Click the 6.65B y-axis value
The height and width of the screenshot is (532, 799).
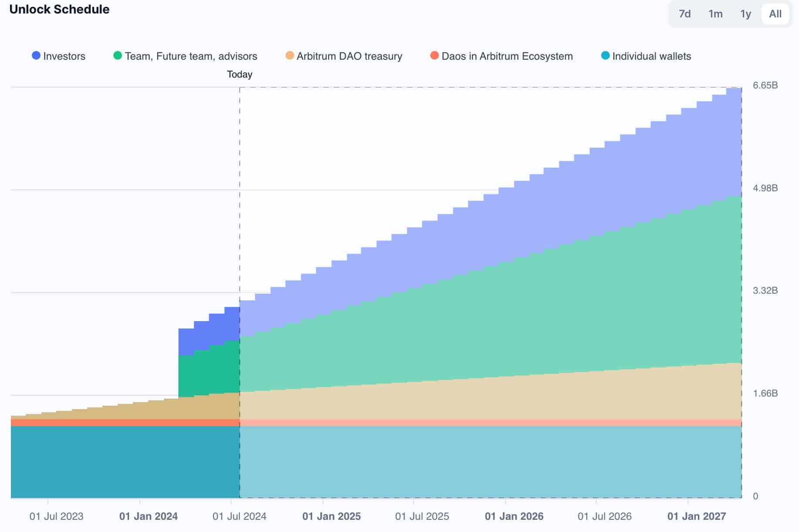coord(765,85)
